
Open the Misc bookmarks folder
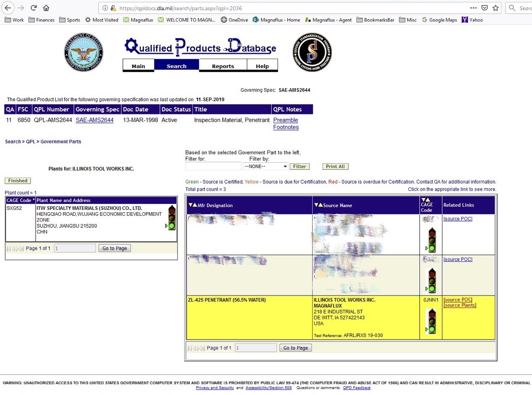pyautogui.click(x=408, y=20)
